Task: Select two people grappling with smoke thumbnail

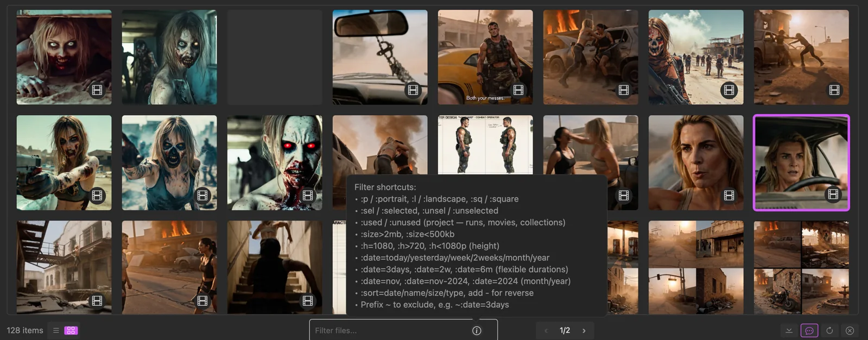Action: click(x=380, y=144)
